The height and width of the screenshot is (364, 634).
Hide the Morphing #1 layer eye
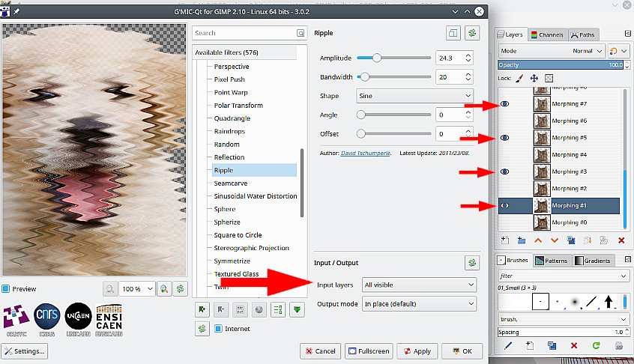click(x=504, y=206)
